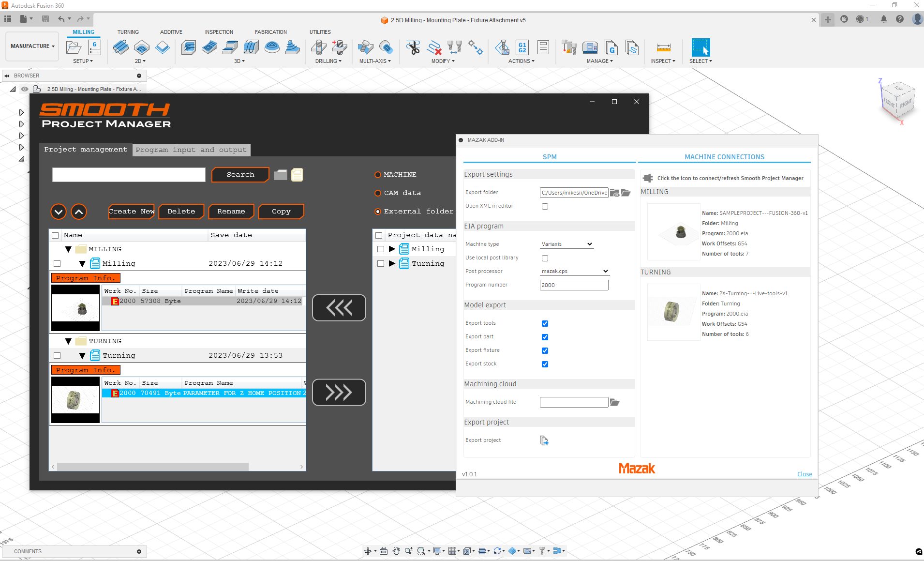This screenshot has height=561, width=924.
Task: Select the External folder radio button
Action: 378,212
